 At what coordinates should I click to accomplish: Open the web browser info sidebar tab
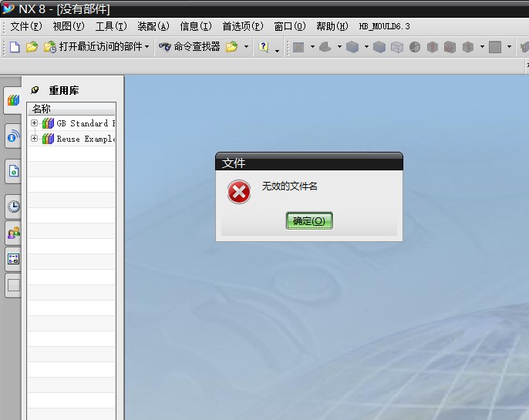(x=14, y=136)
